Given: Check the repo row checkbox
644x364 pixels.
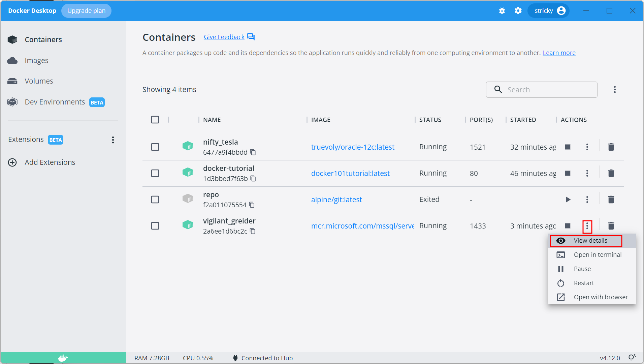Looking at the screenshot, I should tap(155, 200).
